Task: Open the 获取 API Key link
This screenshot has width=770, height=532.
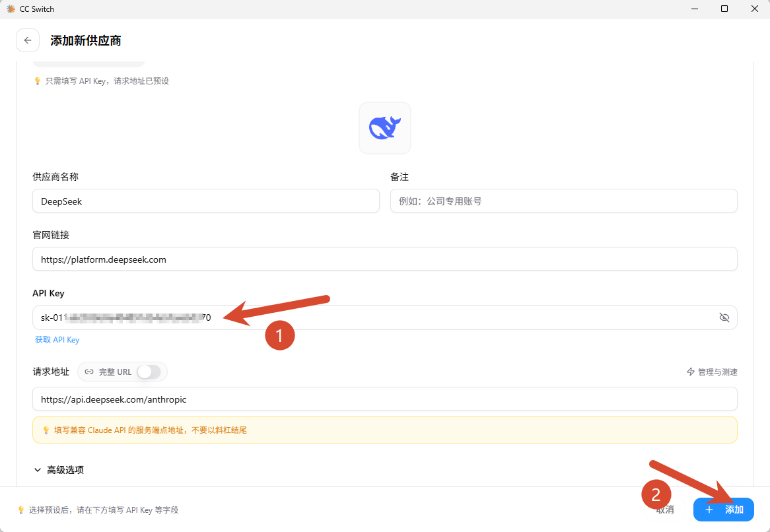Action: click(57, 340)
